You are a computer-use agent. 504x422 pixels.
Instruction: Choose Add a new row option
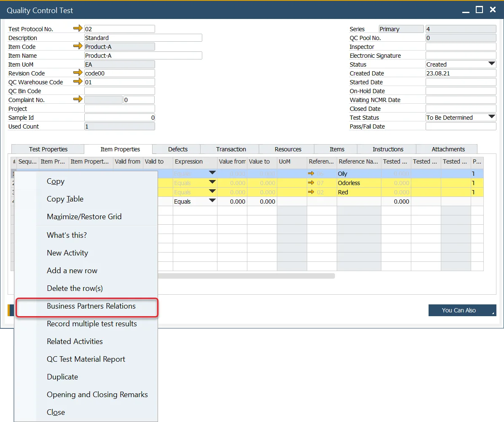click(x=72, y=271)
